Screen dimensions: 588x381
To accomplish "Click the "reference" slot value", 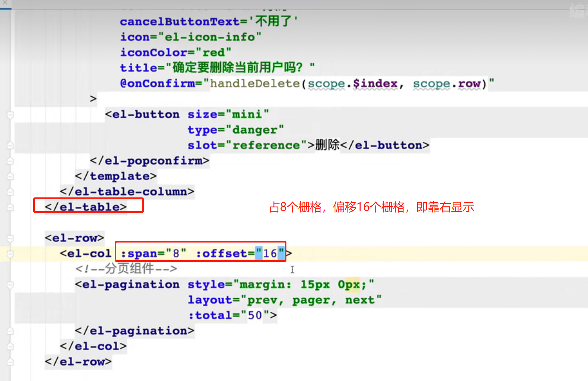I will tap(266, 145).
